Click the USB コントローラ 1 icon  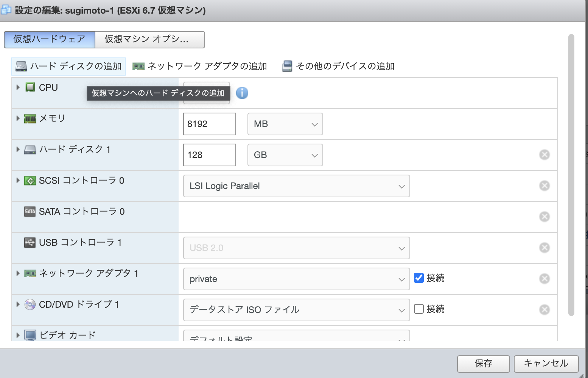pos(30,243)
